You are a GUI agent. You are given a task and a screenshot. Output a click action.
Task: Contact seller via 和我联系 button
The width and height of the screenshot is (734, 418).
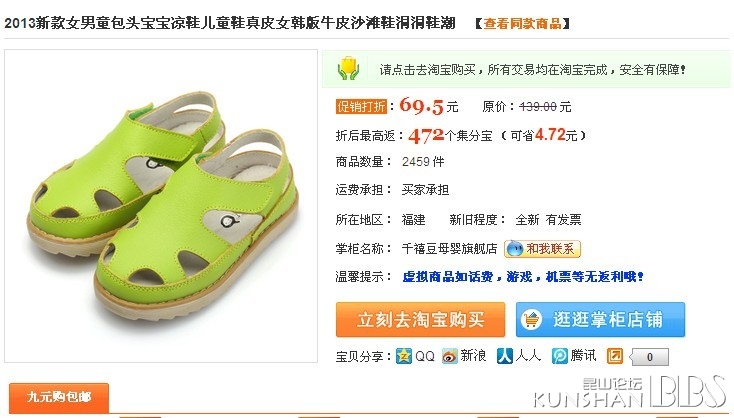pos(543,249)
